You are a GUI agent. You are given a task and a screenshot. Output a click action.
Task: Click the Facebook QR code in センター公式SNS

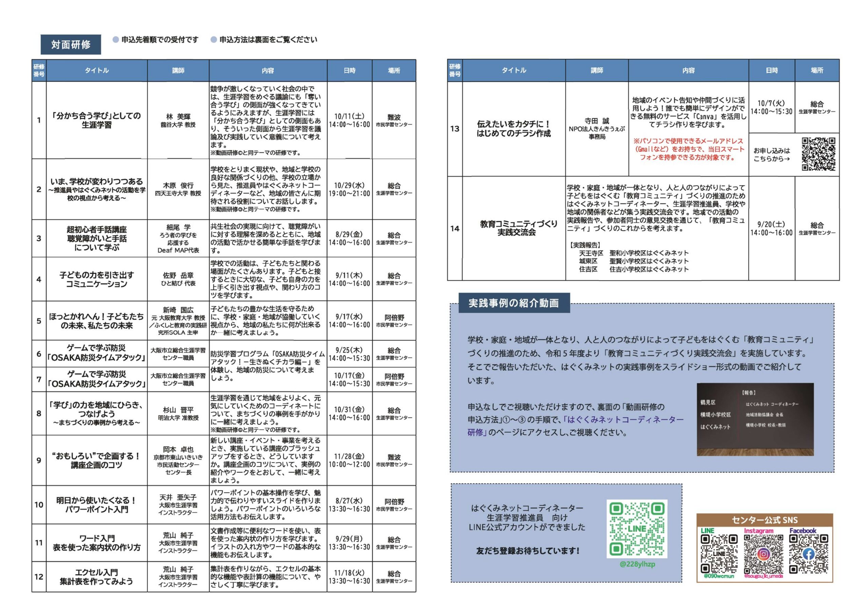click(809, 554)
